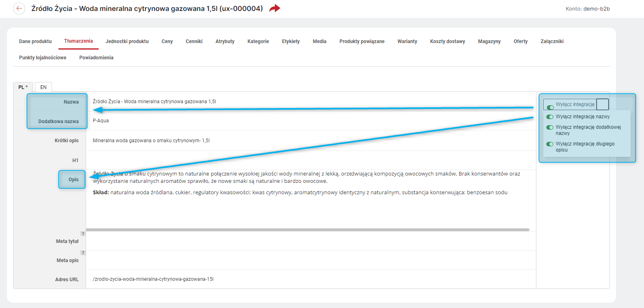
Task: Click the empty H1 input field
Action: click(311, 160)
